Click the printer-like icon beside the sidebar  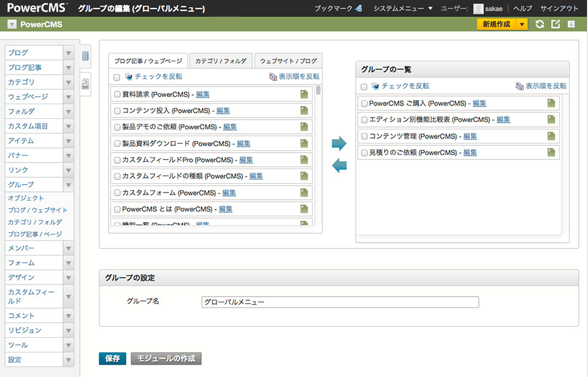(x=85, y=84)
